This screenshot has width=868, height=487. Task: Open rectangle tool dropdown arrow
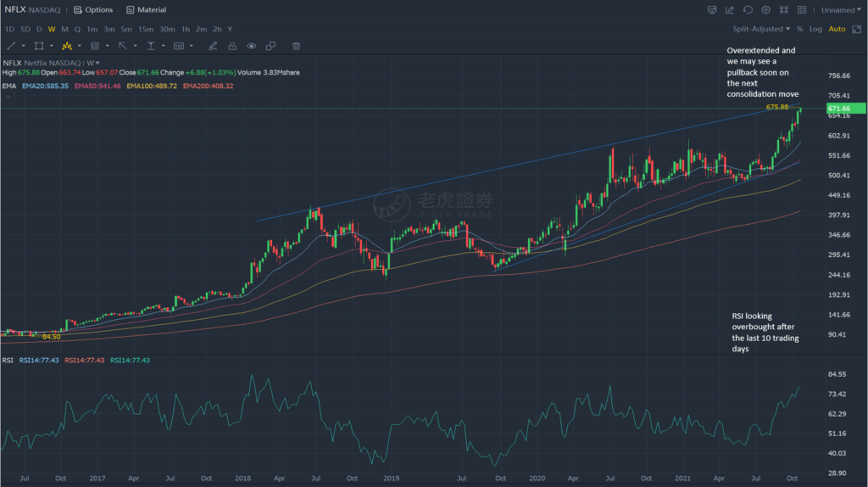pos(52,46)
